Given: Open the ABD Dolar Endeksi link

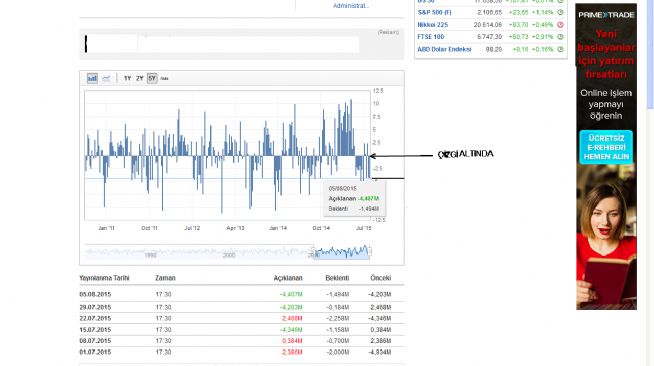Looking at the screenshot, I should click(x=444, y=49).
